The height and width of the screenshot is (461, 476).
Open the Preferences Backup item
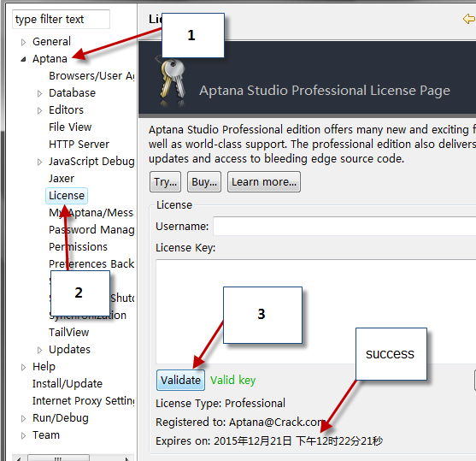[91, 263]
